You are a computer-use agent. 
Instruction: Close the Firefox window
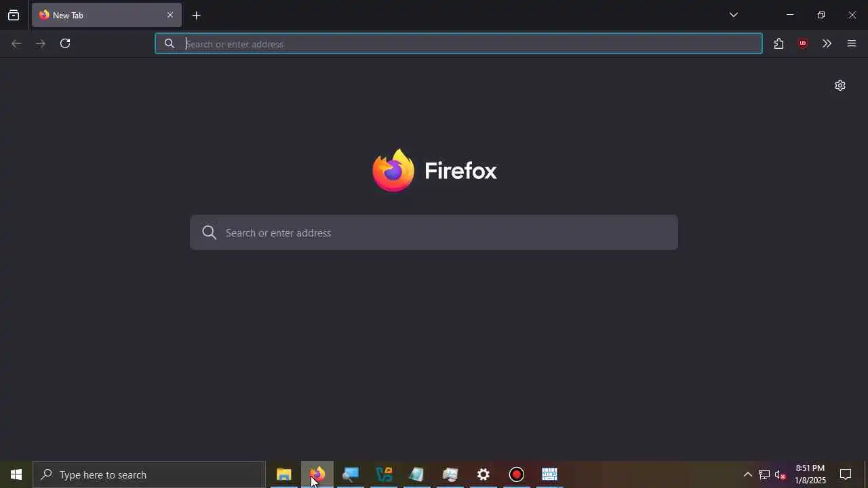coord(852,15)
